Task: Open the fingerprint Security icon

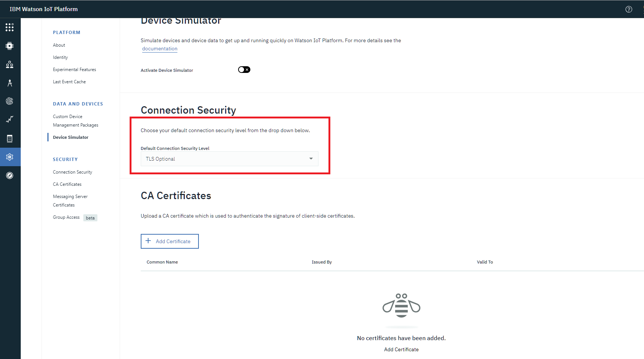Action: pos(10,101)
